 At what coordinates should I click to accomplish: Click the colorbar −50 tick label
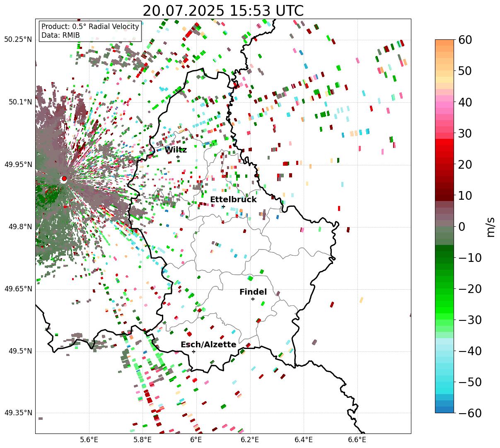tap(469, 382)
